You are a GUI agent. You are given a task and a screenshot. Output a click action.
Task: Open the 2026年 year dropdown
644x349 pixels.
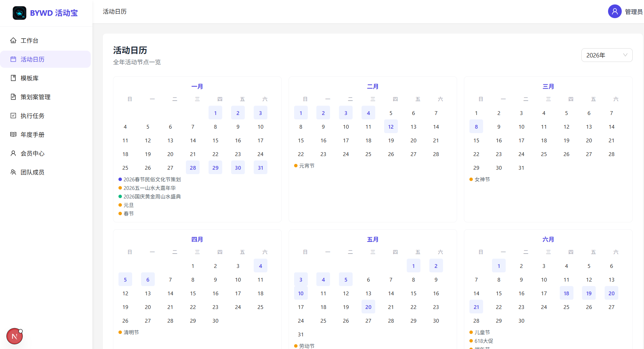(607, 55)
